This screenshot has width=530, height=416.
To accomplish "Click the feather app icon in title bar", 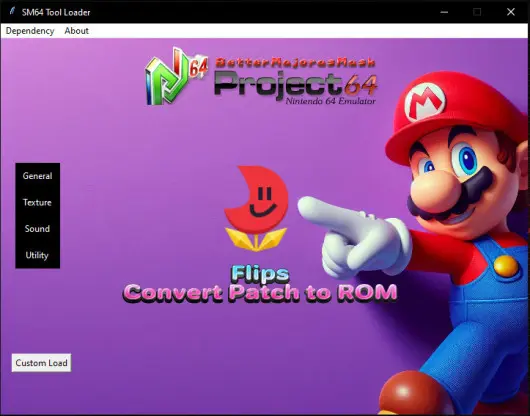I will point(12,12).
